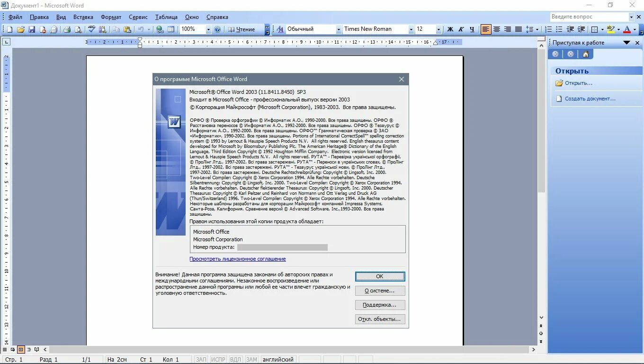Toggle Italic (К) formatting
This screenshot has width=644, height=364.
pos(461,29)
